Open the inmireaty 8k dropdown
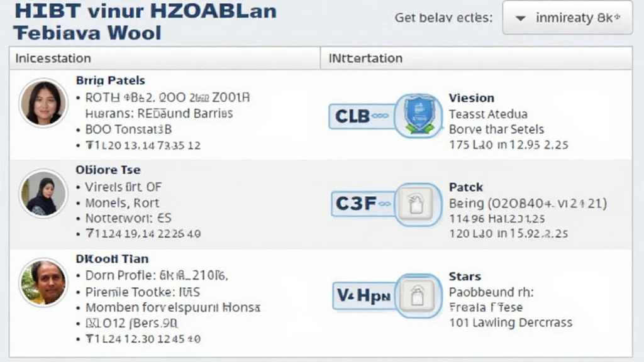 click(567, 18)
